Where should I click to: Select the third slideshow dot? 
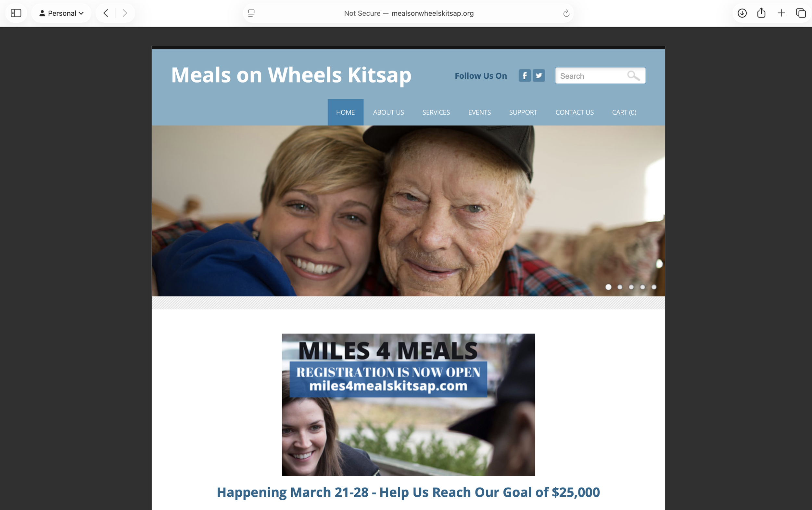click(x=631, y=287)
